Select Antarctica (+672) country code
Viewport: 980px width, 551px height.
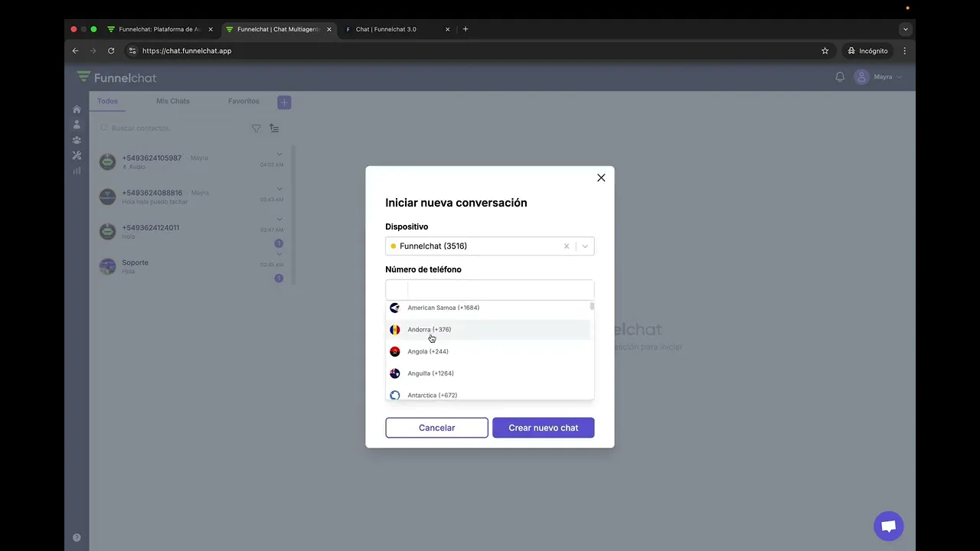point(488,395)
